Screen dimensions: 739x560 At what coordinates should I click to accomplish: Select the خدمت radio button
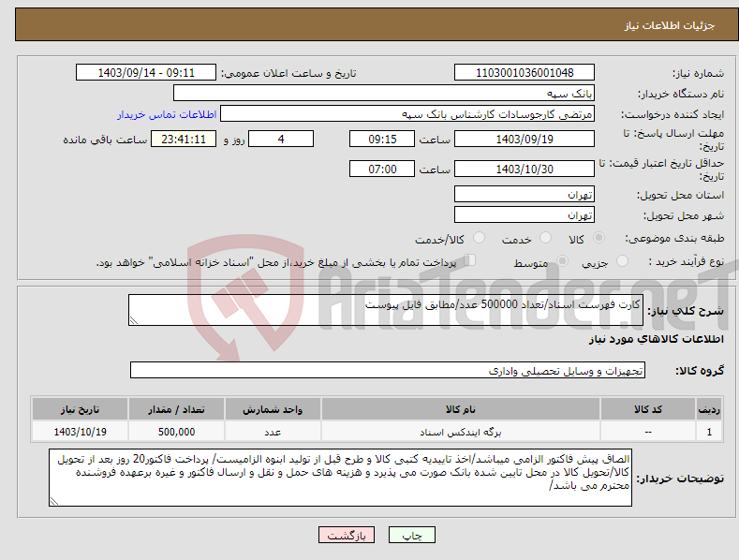click(x=545, y=238)
